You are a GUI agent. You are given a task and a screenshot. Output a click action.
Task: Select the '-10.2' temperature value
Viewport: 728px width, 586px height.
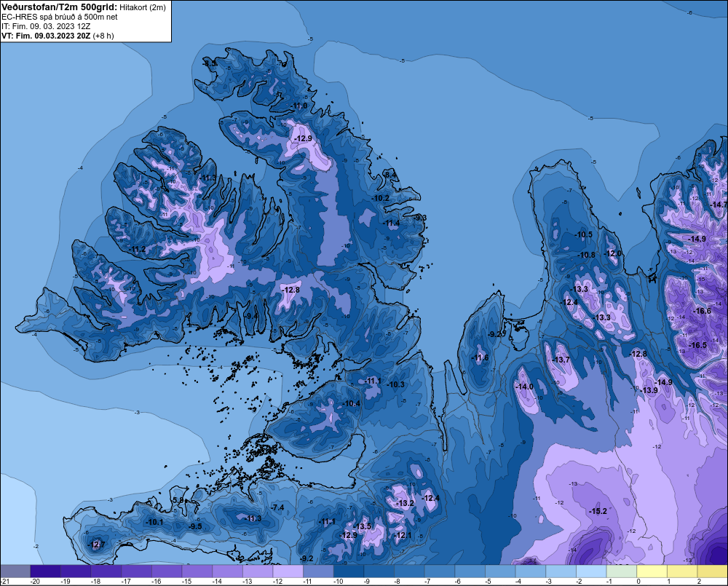click(381, 198)
